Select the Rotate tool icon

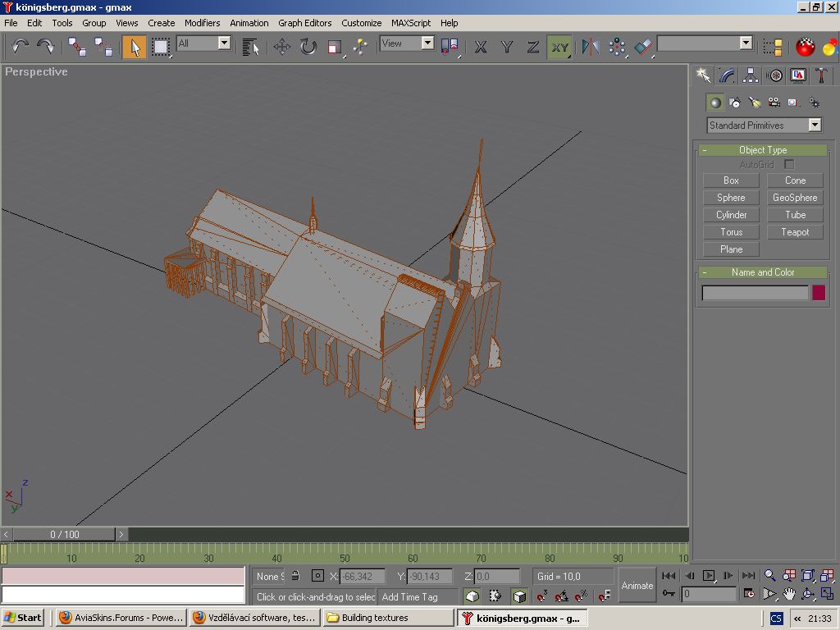(308, 47)
